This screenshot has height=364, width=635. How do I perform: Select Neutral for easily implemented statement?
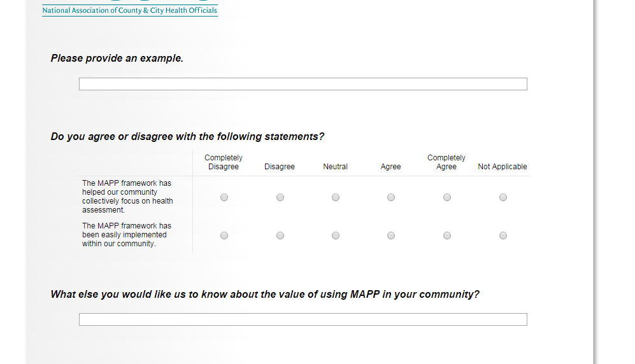pos(336,235)
